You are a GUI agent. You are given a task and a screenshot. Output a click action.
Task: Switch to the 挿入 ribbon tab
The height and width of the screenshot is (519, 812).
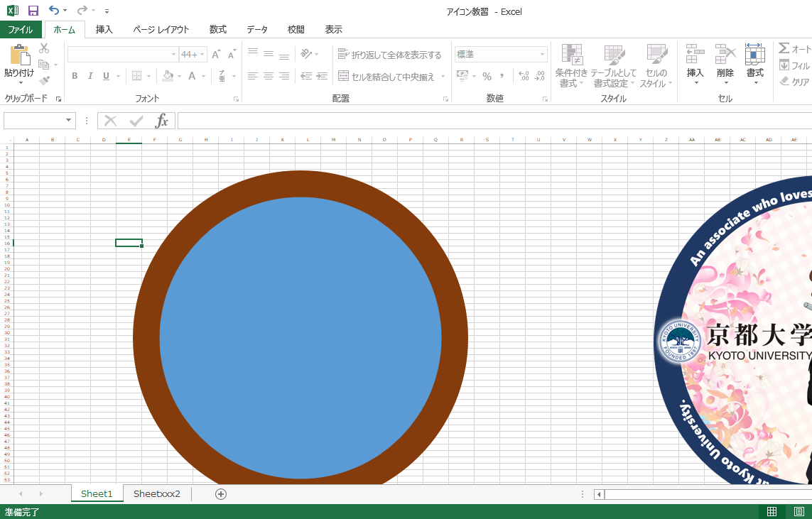103,29
